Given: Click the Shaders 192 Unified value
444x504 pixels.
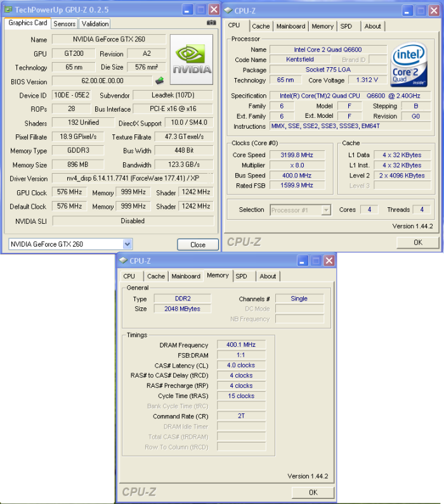Looking at the screenshot, I should pyautogui.click(x=83, y=122).
